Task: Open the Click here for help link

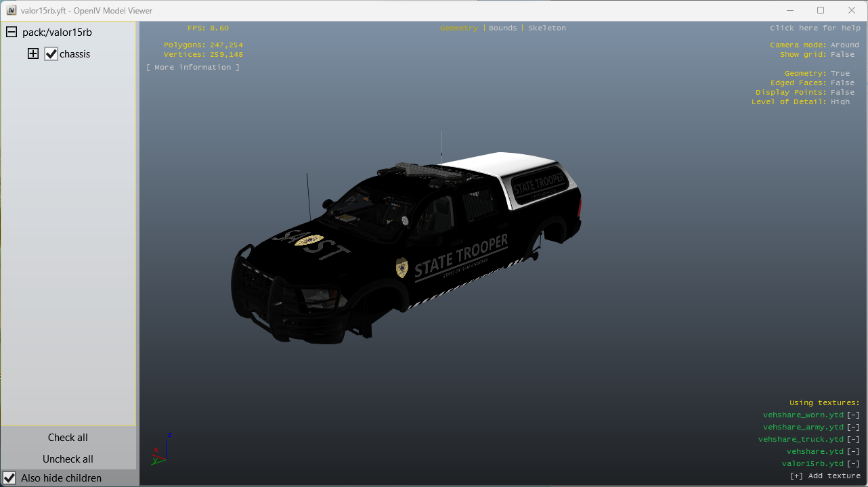Action: [x=815, y=28]
